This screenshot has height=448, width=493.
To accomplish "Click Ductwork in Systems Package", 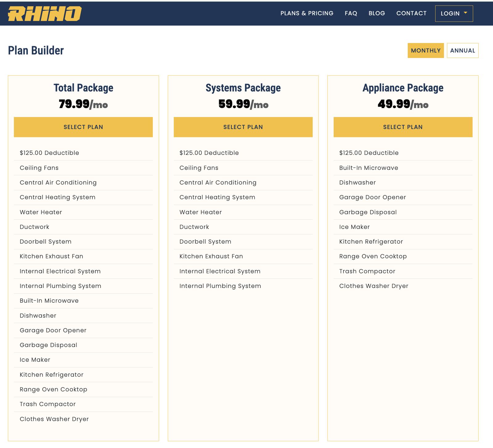I will (x=243, y=227).
